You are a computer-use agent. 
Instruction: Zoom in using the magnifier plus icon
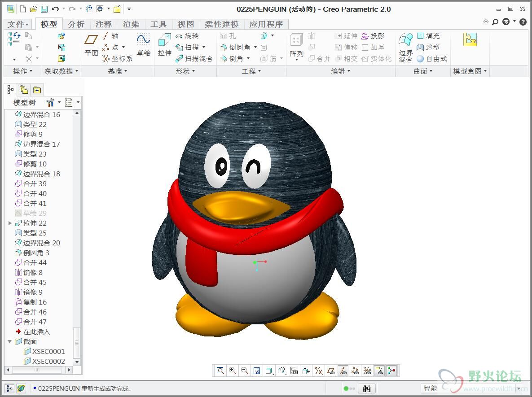click(x=233, y=371)
